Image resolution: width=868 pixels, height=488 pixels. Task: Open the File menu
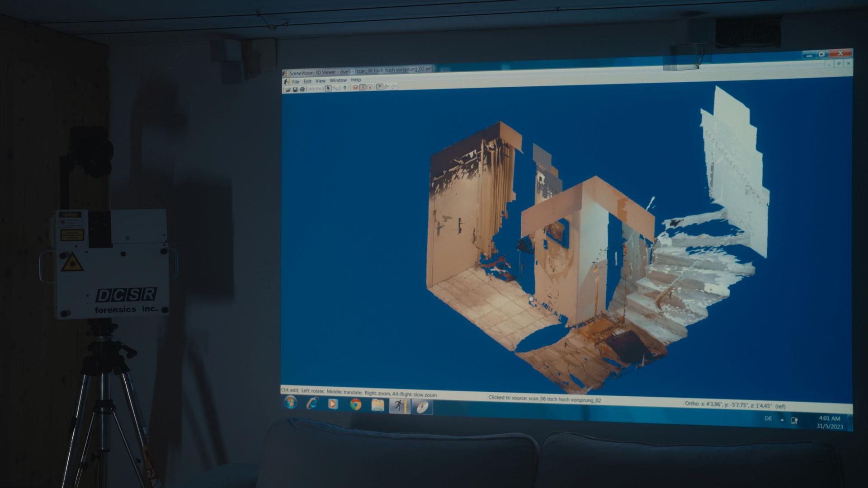pos(296,82)
